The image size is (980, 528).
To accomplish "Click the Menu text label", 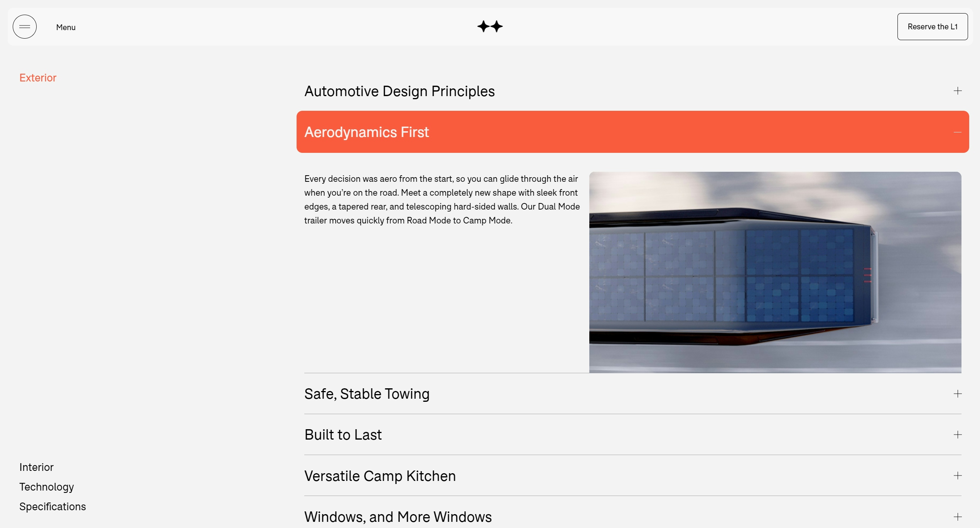I will click(66, 27).
